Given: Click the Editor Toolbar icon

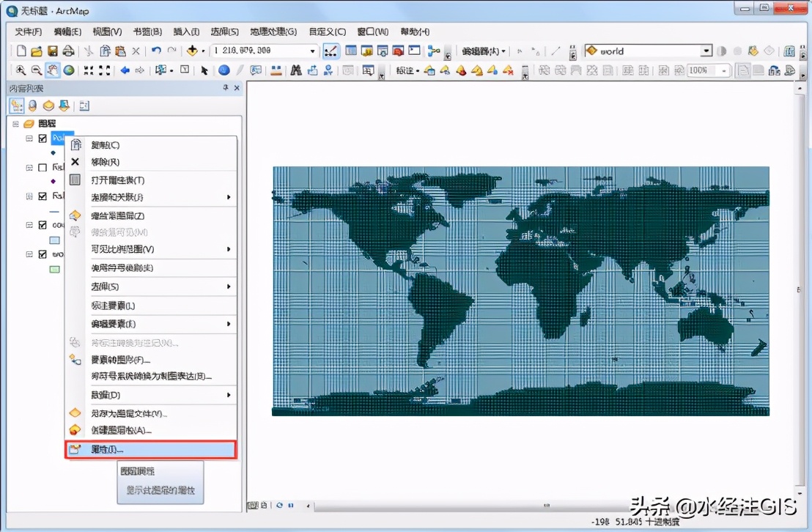Looking at the screenshot, I should [331, 51].
